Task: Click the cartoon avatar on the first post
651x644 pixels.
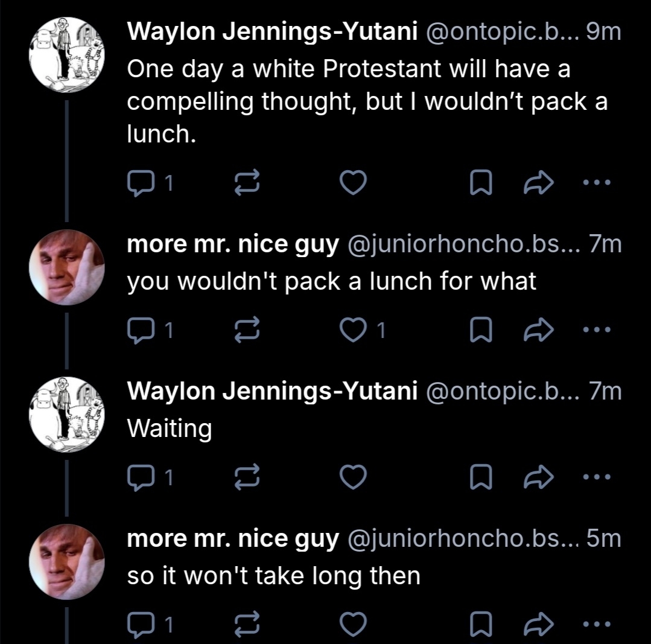Action: click(x=68, y=55)
